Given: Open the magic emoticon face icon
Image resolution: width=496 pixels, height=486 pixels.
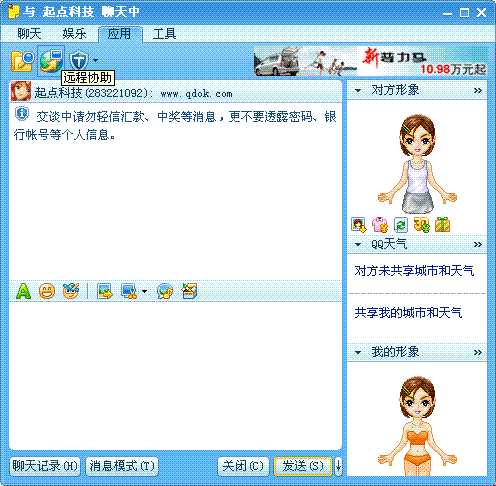Looking at the screenshot, I should click(x=71, y=291).
